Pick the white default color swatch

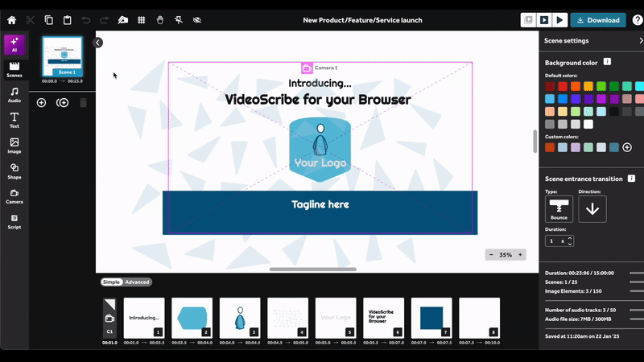(x=588, y=124)
